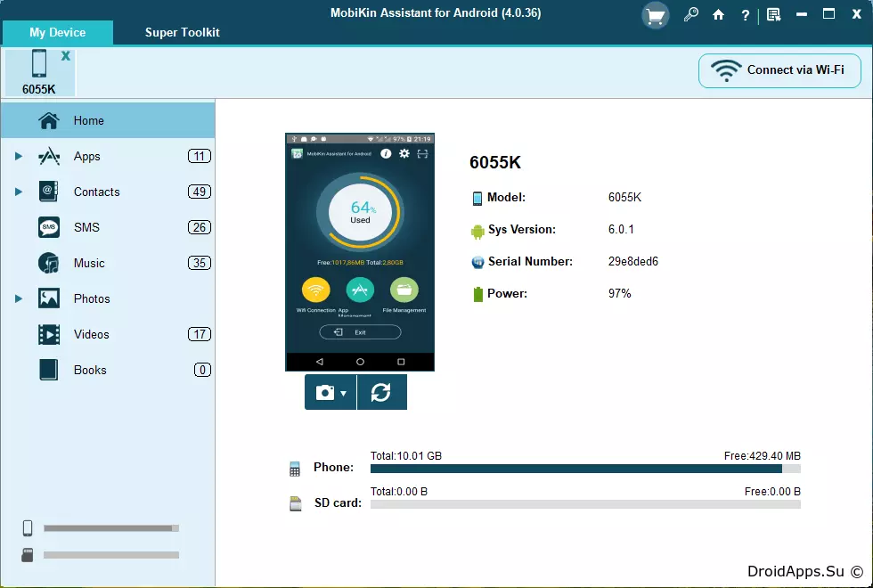Open the feedback notes icon in title bar
The width and height of the screenshot is (873, 588).
pyautogui.click(x=773, y=14)
